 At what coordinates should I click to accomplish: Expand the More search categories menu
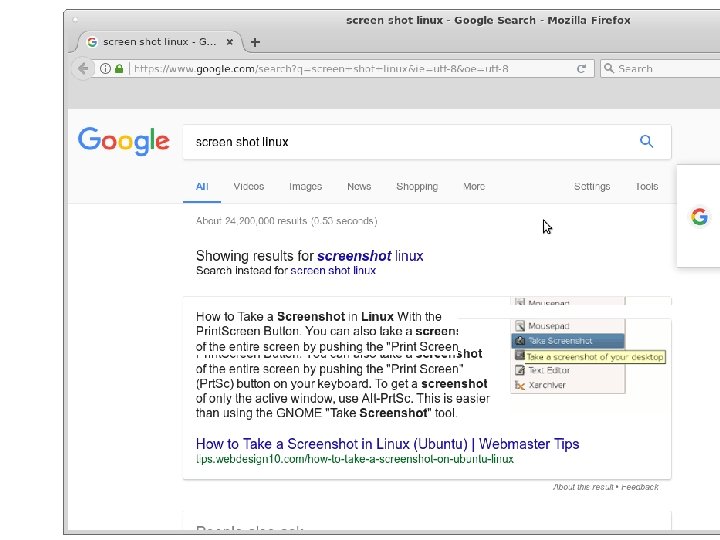[x=474, y=186]
